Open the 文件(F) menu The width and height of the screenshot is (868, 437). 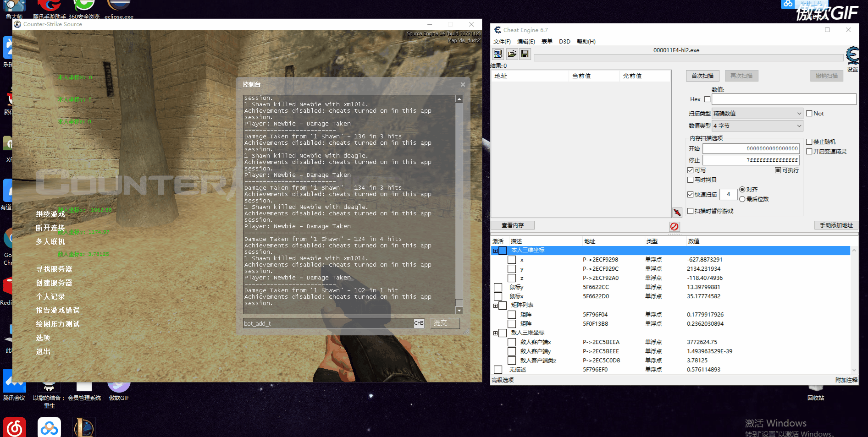click(x=502, y=42)
